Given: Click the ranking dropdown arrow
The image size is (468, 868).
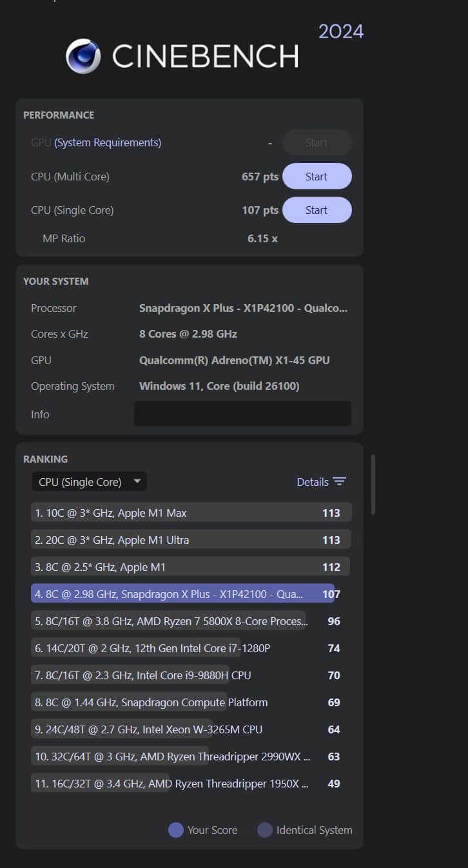Looking at the screenshot, I should pyautogui.click(x=137, y=481).
